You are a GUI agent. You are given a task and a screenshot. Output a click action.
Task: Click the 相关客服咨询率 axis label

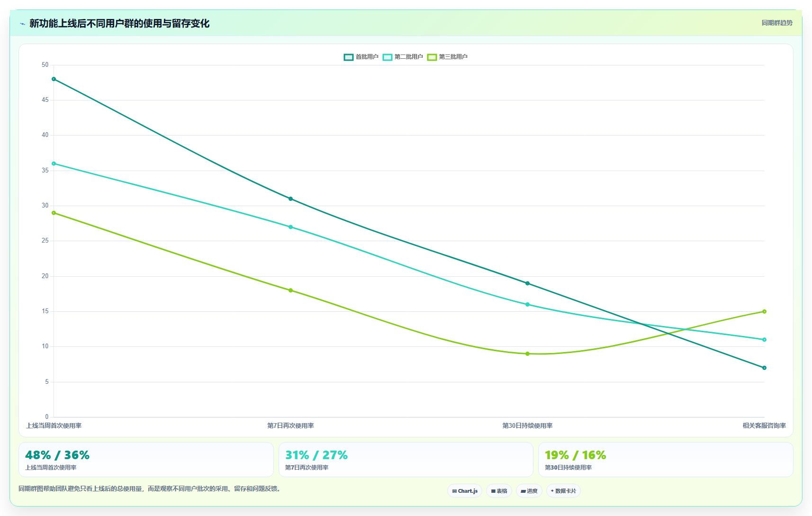(x=764, y=425)
